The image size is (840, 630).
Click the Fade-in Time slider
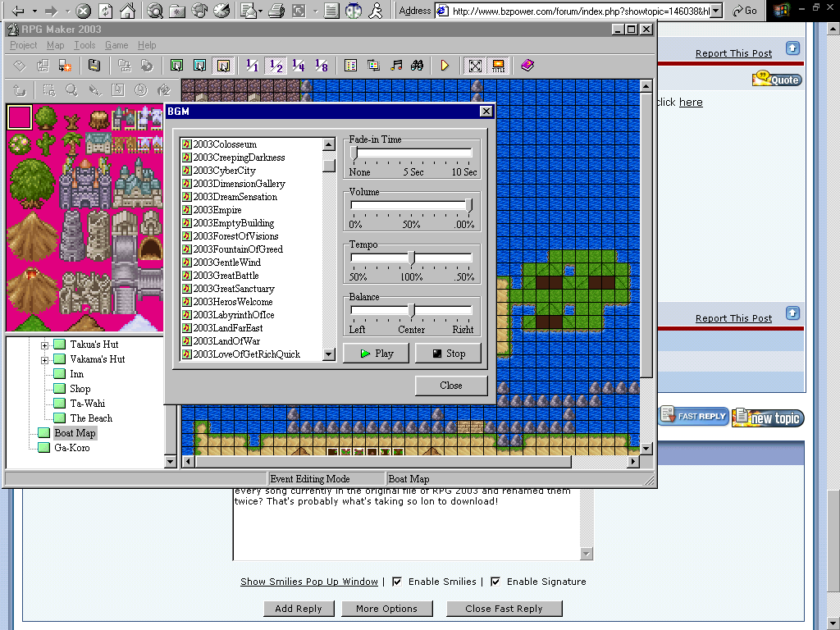pyautogui.click(x=412, y=153)
